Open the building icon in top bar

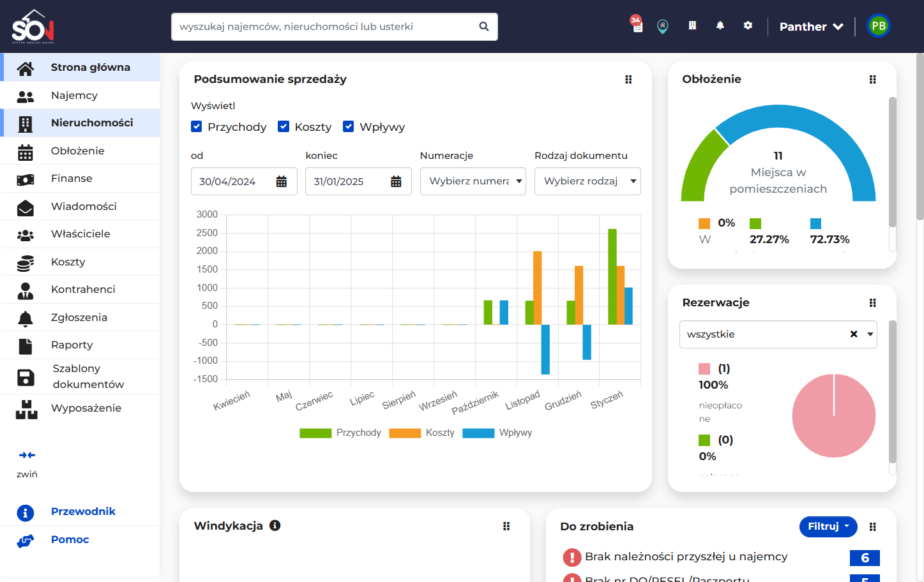692,26
